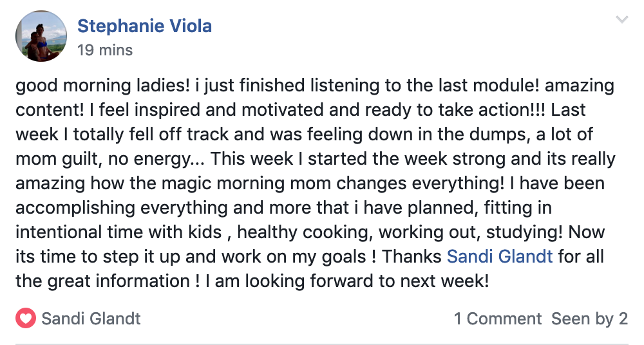
Task: Open the post menu arrow at top right
Action: coord(621,21)
